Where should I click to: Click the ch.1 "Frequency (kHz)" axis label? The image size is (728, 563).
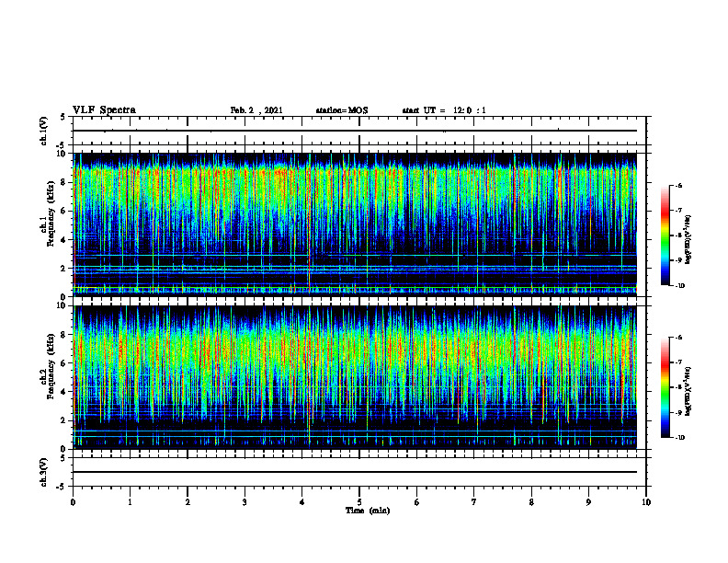(x=51, y=213)
